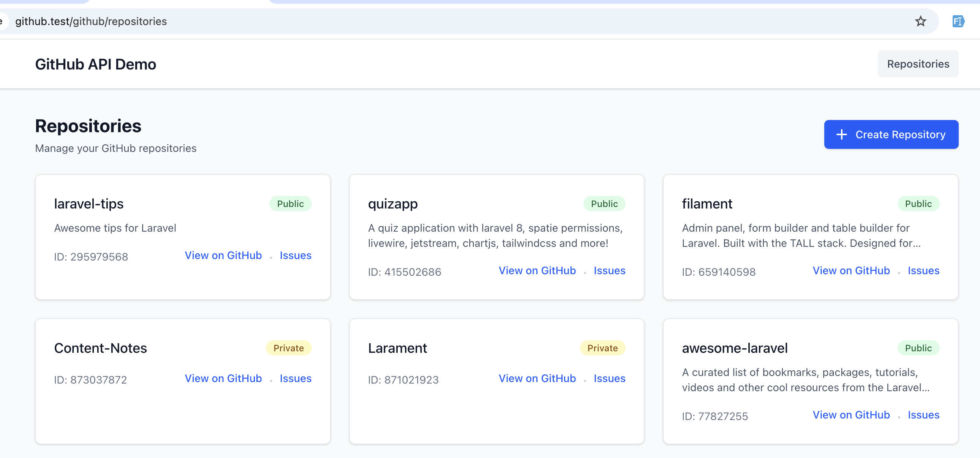The width and height of the screenshot is (980, 458).
Task: Select the Content-Notes repository title
Action: (100, 348)
